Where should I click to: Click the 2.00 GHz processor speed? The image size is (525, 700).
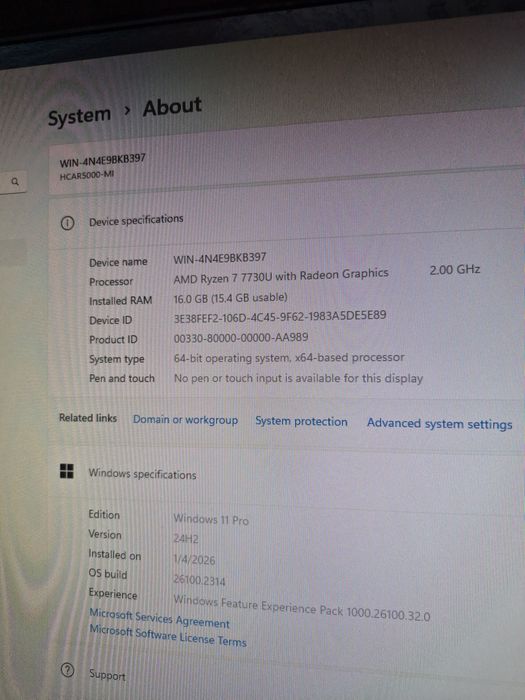click(454, 269)
